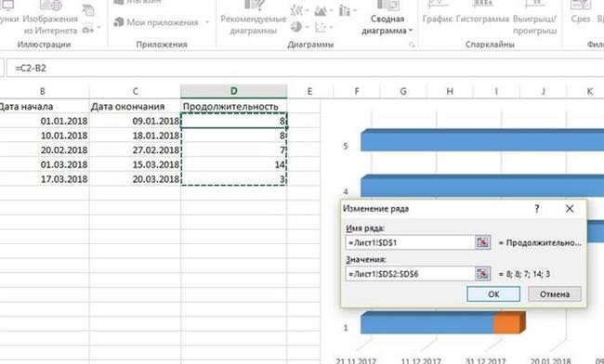The height and width of the screenshot is (364, 604).
Task: Select the Продолжительность header cell
Action: tap(234, 106)
